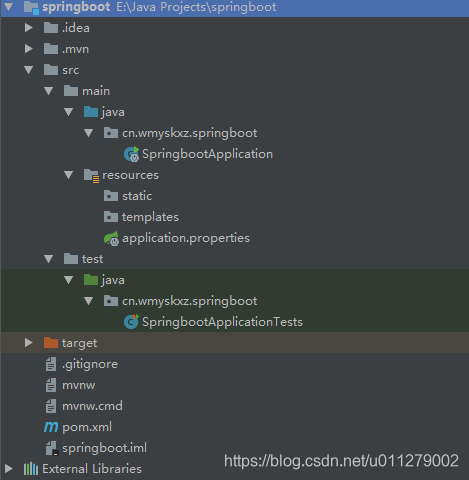The width and height of the screenshot is (469, 480).
Task: Select the External Libraries label
Action: (x=92, y=469)
